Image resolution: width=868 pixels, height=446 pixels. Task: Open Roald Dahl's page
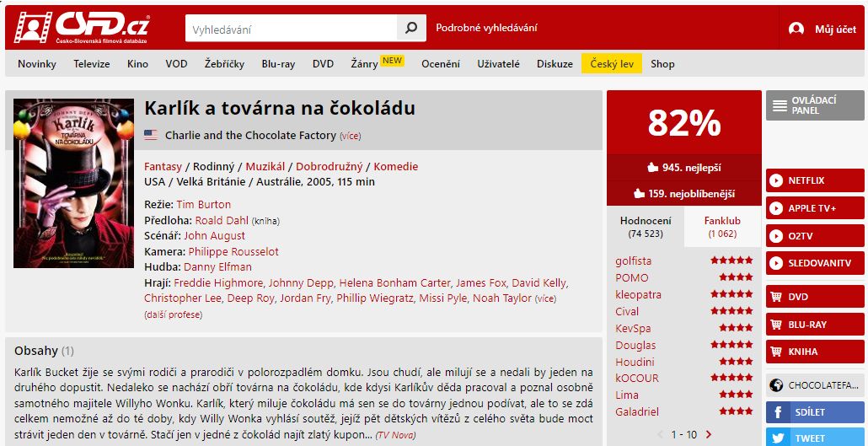(x=222, y=220)
